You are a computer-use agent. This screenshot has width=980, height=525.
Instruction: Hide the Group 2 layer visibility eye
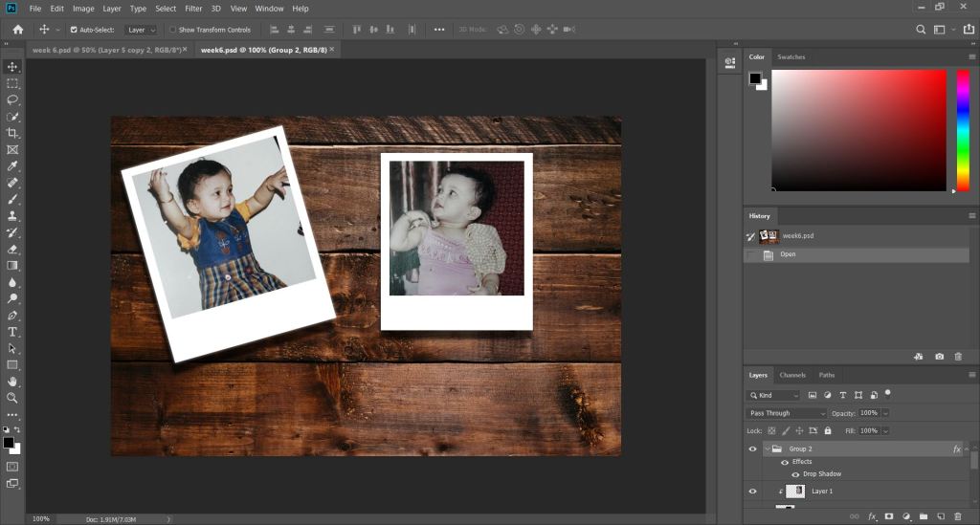pyautogui.click(x=752, y=448)
